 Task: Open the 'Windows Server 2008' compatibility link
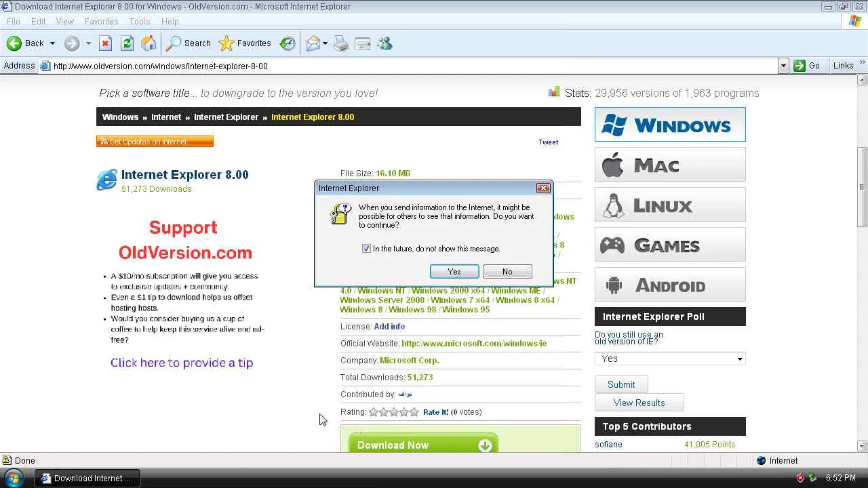(382, 300)
